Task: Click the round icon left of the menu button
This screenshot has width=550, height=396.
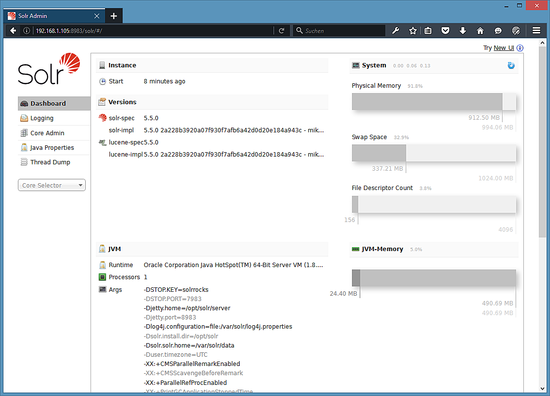Action: tap(516, 31)
